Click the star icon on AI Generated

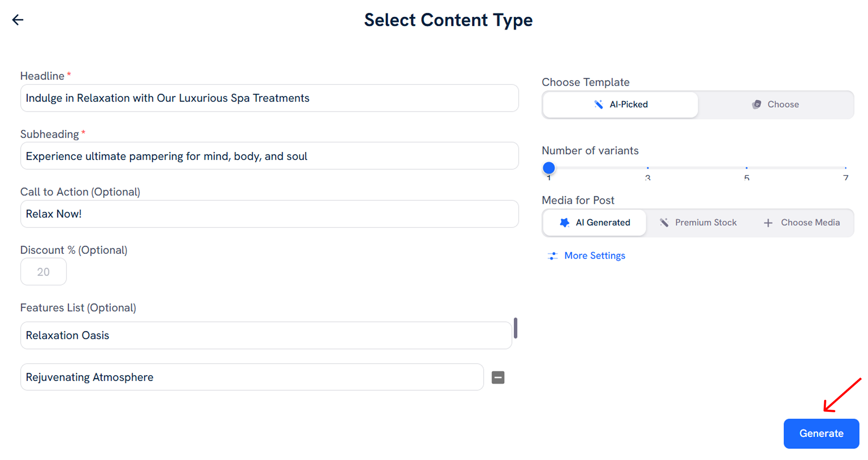564,222
